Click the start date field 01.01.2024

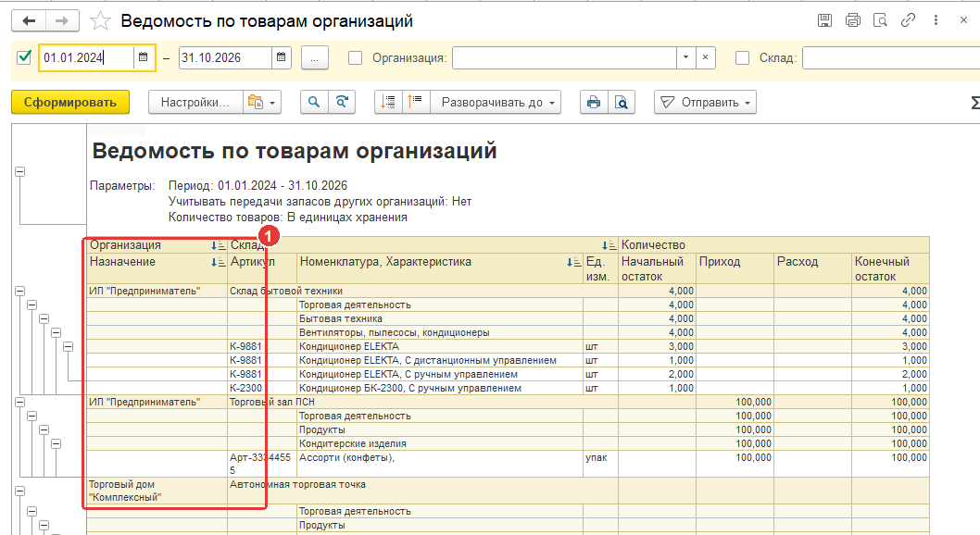[85, 57]
